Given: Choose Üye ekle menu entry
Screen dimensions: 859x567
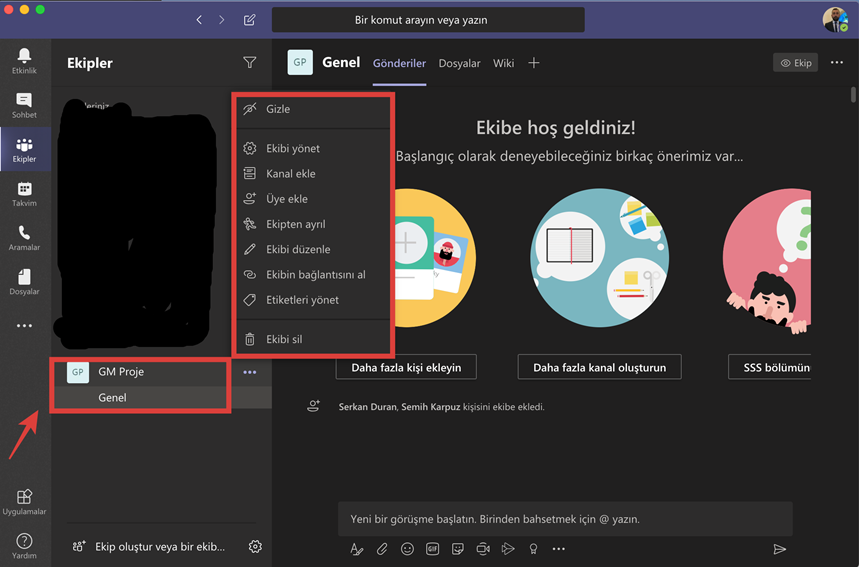Looking at the screenshot, I should (313, 199).
